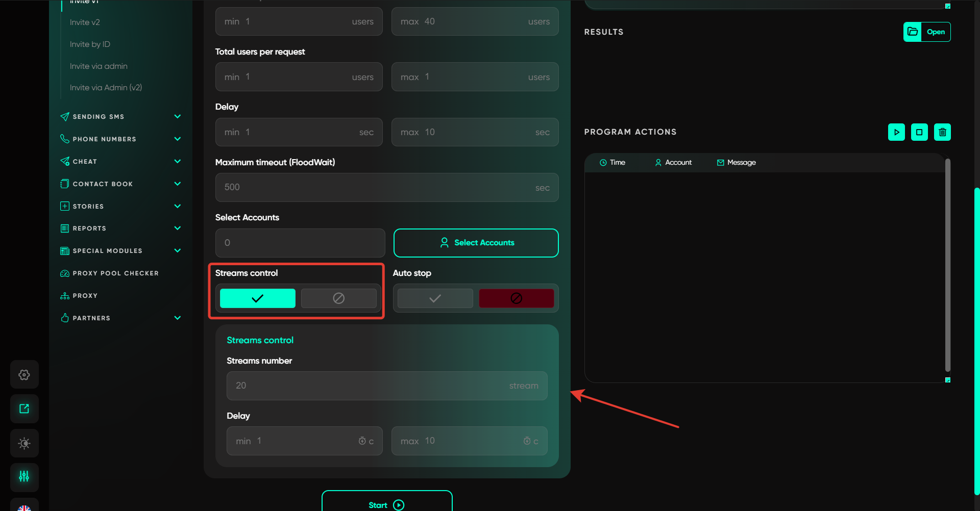
Task: Select Invite by ID menu item
Action: (90, 44)
